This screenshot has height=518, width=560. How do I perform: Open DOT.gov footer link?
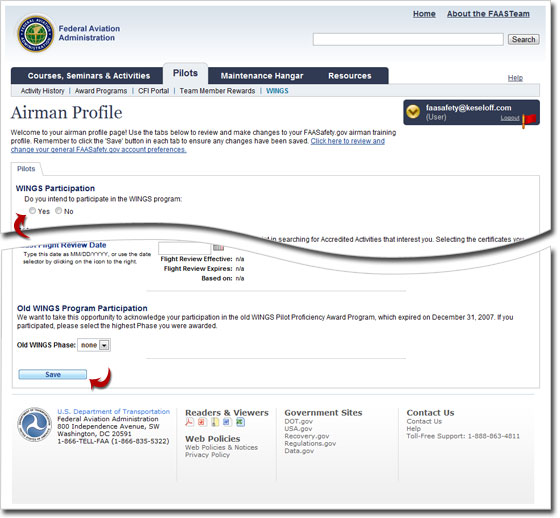pyautogui.click(x=299, y=422)
